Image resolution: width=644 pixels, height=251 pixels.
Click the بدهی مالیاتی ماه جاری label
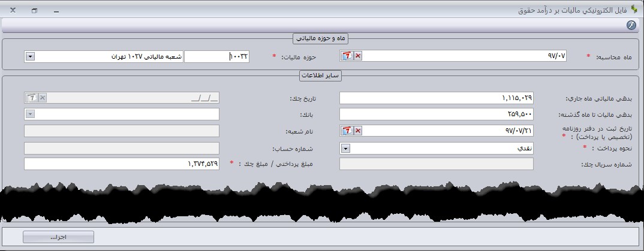click(599, 98)
